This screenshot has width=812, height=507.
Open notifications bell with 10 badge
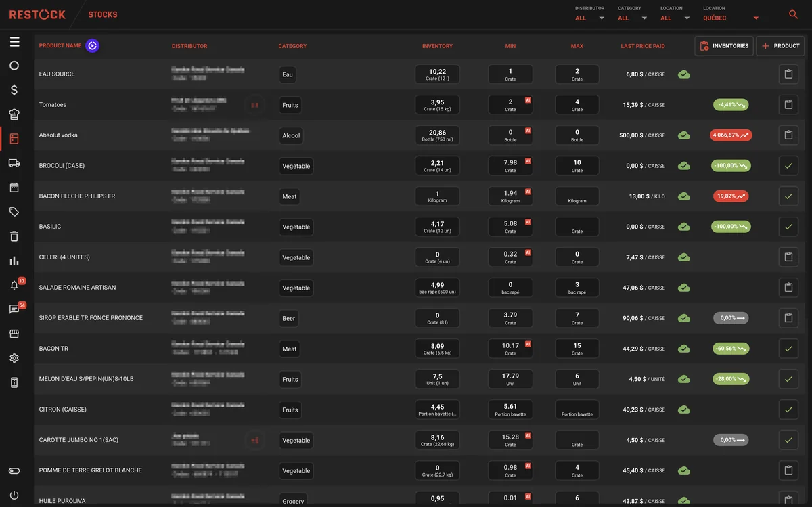(x=14, y=285)
